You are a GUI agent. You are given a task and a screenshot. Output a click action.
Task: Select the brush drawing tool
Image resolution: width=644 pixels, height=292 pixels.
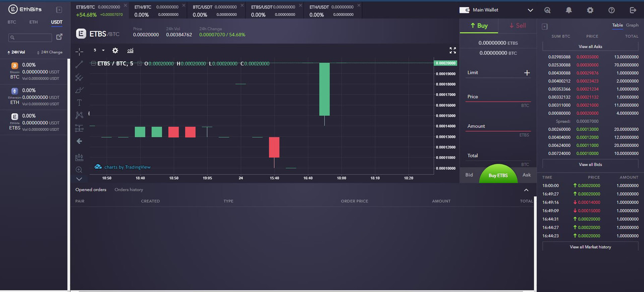coord(79,90)
